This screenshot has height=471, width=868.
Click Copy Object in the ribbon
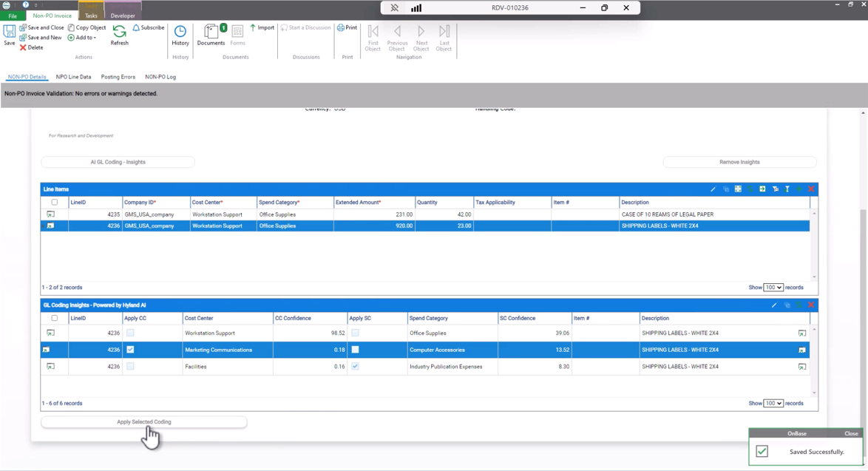coord(87,27)
